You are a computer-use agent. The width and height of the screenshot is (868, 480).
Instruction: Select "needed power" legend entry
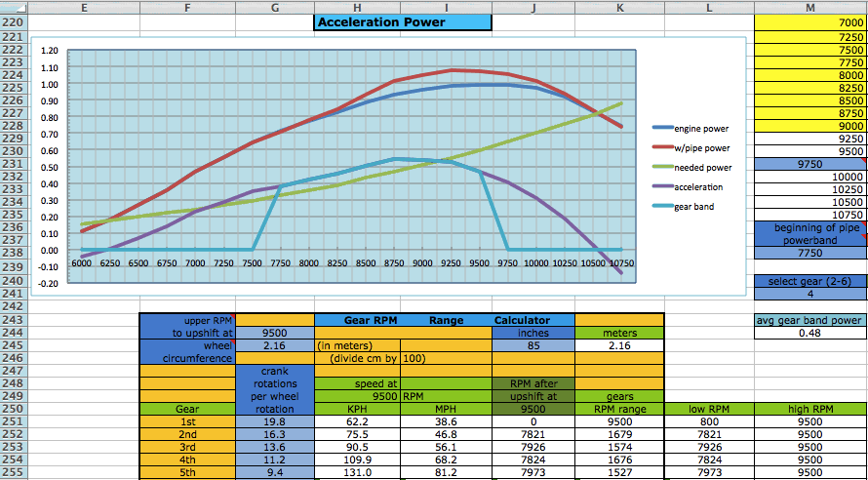tap(692, 167)
